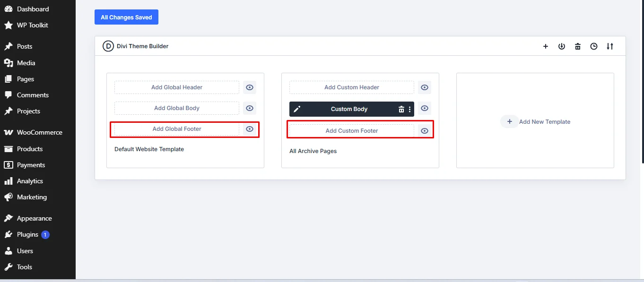Click the Custom Body label
This screenshot has height=282, width=644.
(349, 109)
